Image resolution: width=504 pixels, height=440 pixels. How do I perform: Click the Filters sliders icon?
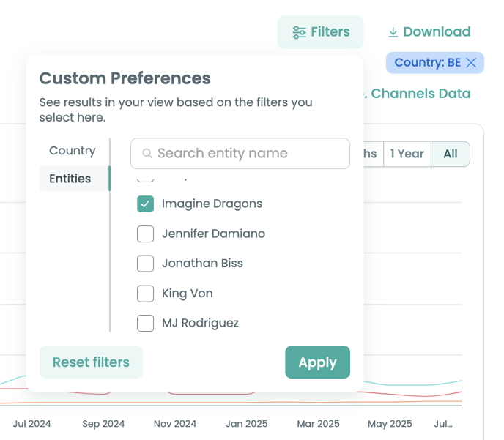click(x=299, y=32)
